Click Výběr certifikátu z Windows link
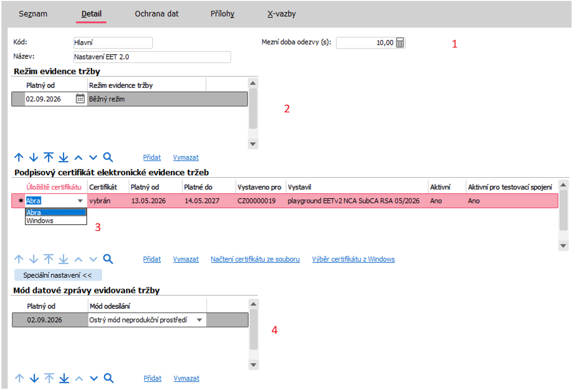The height and width of the screenshot is (392, 572). coord(353,259)
